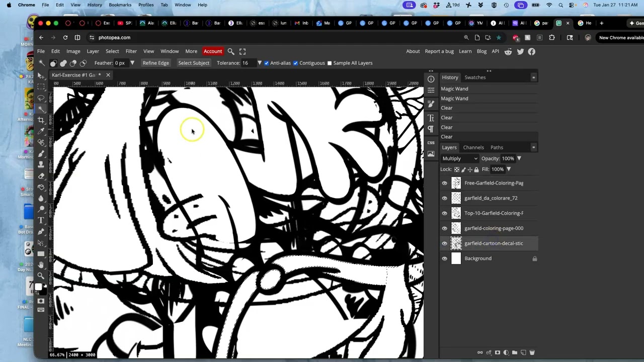644x362 pixels.
Task: Select the Rectangle Select tool
Action: click(41, 86)
